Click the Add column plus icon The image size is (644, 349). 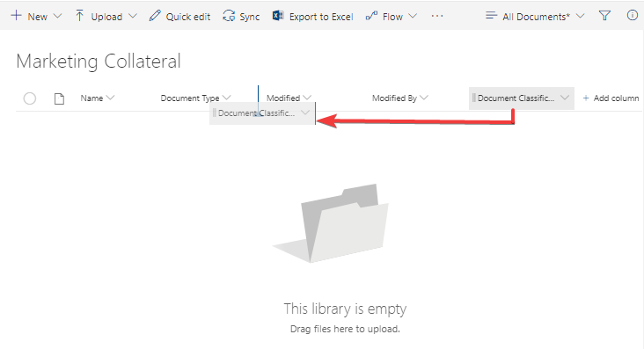pyautogui.click(x=586, y=98)
